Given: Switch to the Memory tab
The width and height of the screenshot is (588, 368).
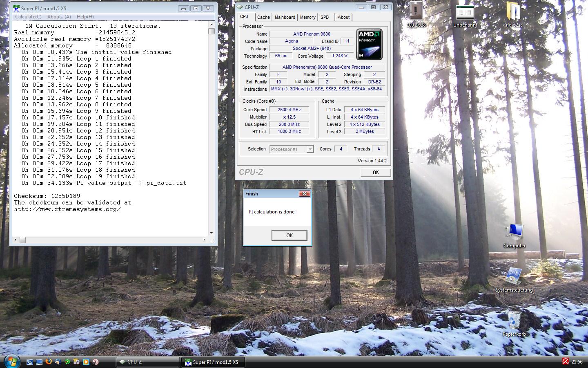Looking at the screenshot, I should [x=307, y=17].
